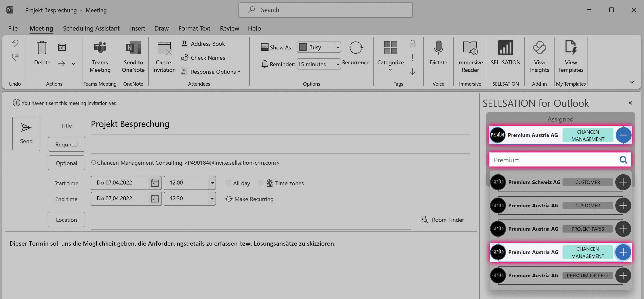Expand the Categorize dropdown

pyautogui.click(x=390, y=70)
